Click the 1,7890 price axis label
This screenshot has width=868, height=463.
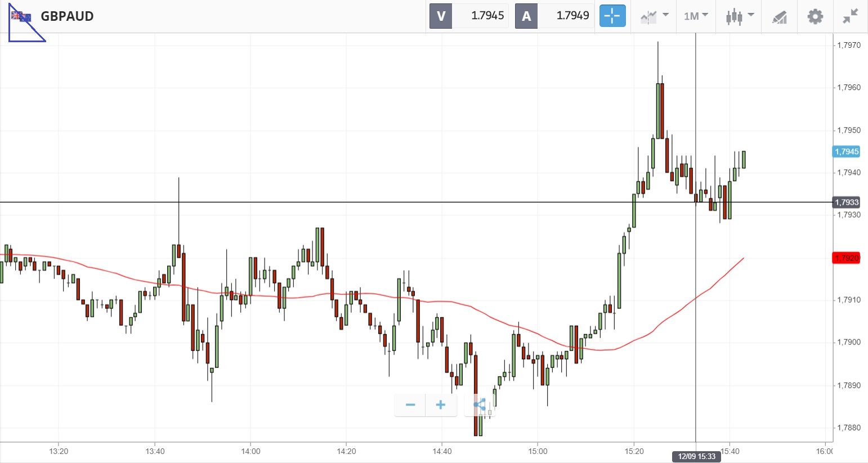(848, 385)
